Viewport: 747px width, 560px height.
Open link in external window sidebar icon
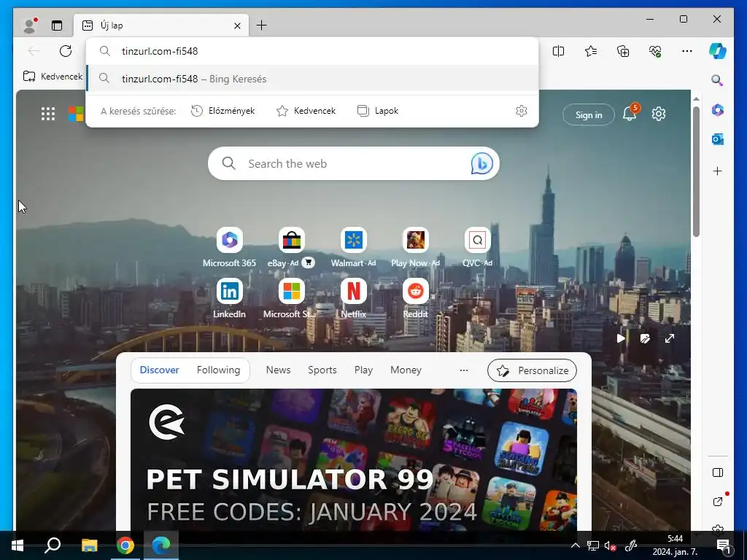pyautogui.click(x=718, y=502)
